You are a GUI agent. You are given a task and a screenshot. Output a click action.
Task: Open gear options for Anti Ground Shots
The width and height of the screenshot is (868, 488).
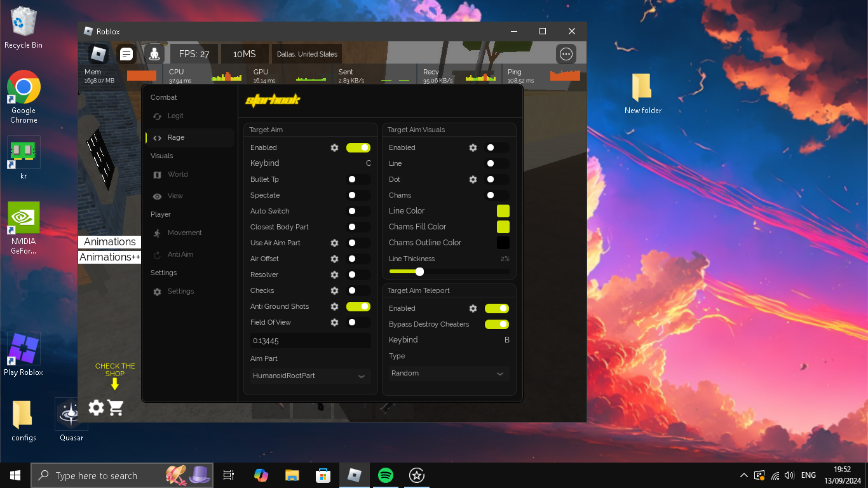pos(334,306)
